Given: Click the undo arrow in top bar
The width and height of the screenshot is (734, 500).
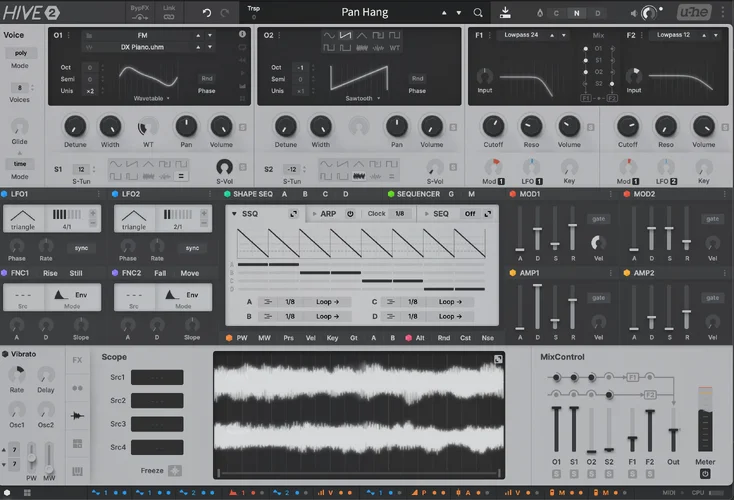Looking at the screenshot, I should coord(207,12).
